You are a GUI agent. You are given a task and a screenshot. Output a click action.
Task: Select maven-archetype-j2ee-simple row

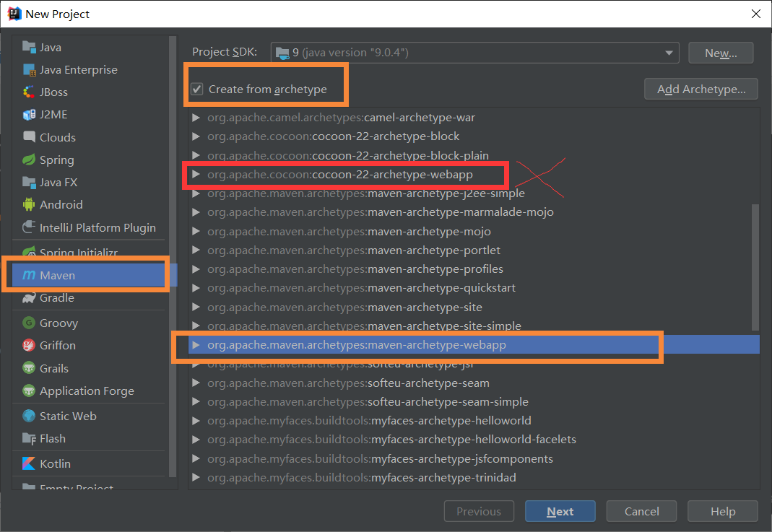pyautogui.click(x=474, y=193)
